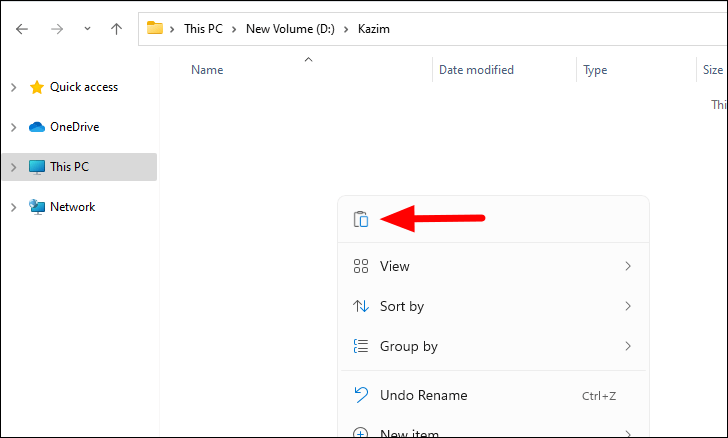Click the View submenu arrow

click(x=628, y=266)
